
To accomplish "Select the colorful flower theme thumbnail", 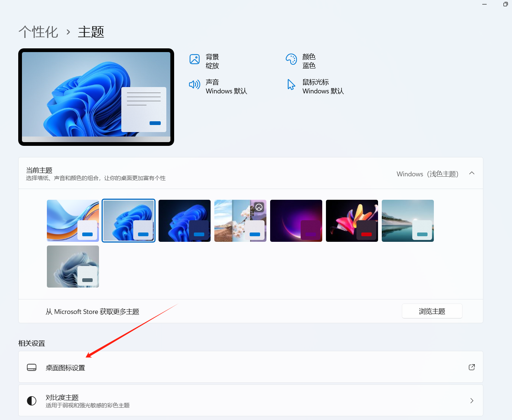I will [x=352, y=221].
